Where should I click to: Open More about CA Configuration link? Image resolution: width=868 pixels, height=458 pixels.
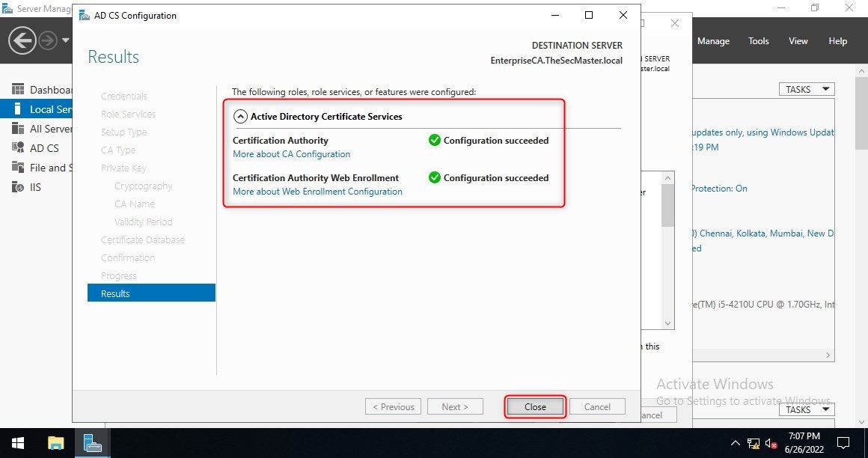click(291, 154)
